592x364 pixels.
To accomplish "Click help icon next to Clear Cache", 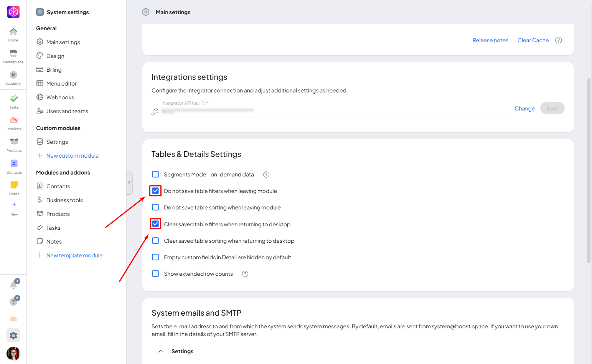I will (559, 40).
